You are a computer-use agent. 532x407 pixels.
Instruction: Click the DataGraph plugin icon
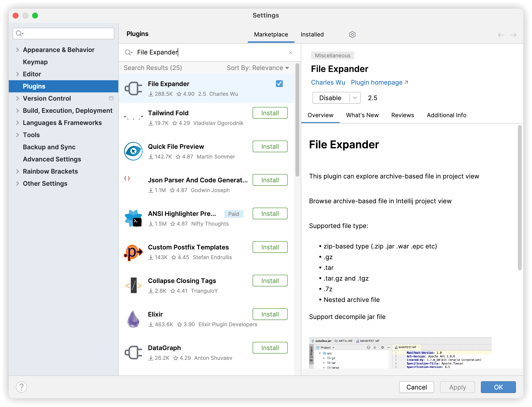click(133, 353)
